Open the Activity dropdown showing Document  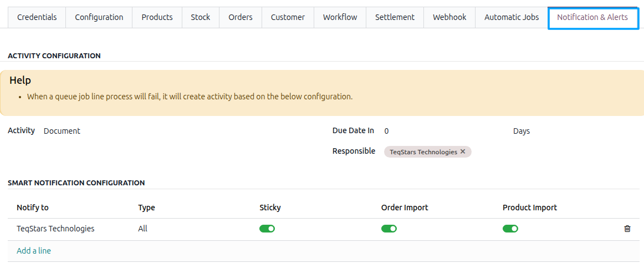181,131
